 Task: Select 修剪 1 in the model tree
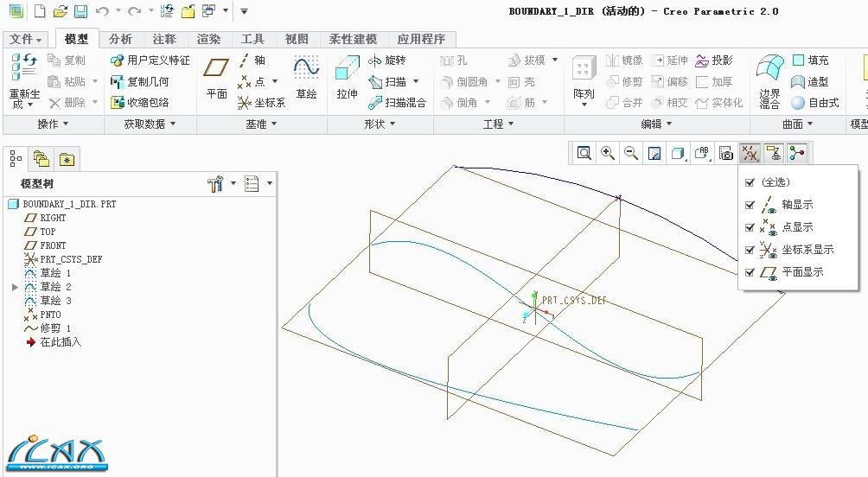click(54, 328)
